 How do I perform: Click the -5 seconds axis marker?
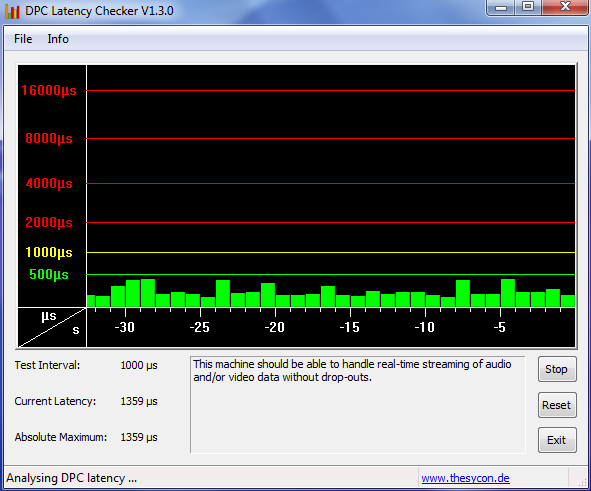499,327
